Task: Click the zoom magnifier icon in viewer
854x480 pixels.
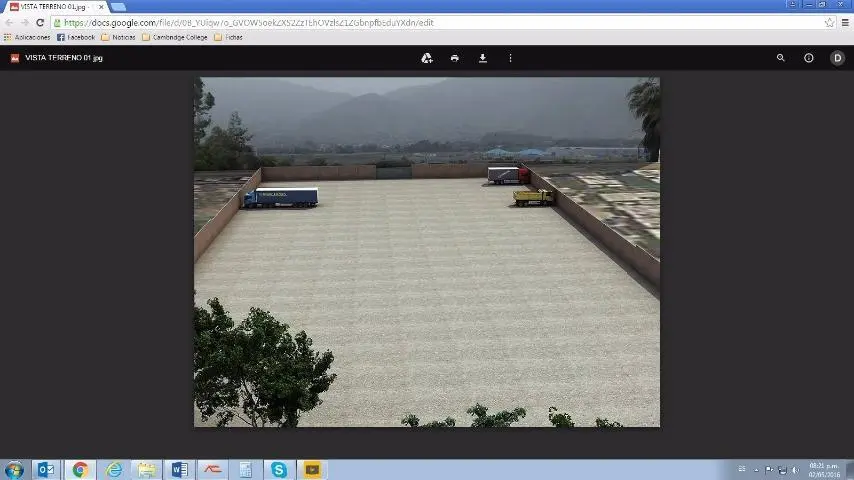Action: (781, 58)
